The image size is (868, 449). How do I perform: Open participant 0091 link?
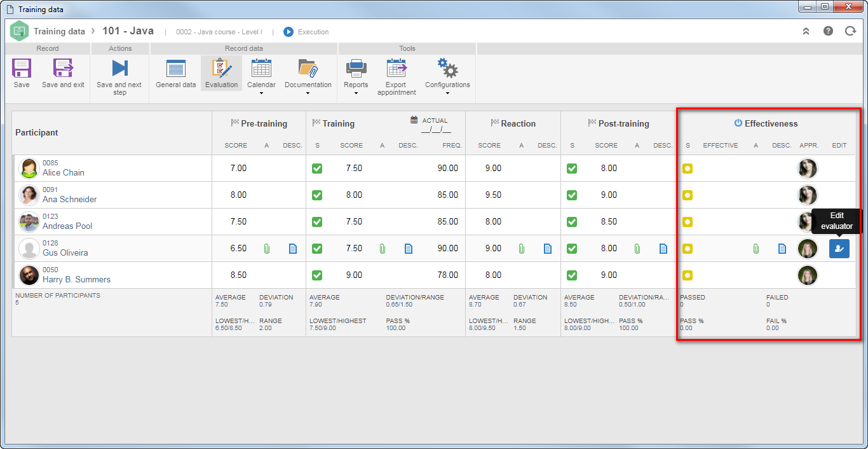coord(50,190)
